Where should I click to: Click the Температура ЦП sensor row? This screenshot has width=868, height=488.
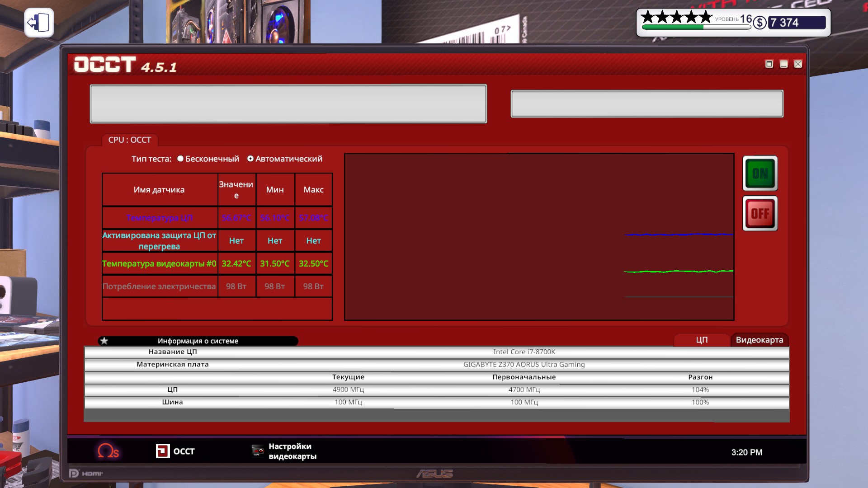(160, 218)
